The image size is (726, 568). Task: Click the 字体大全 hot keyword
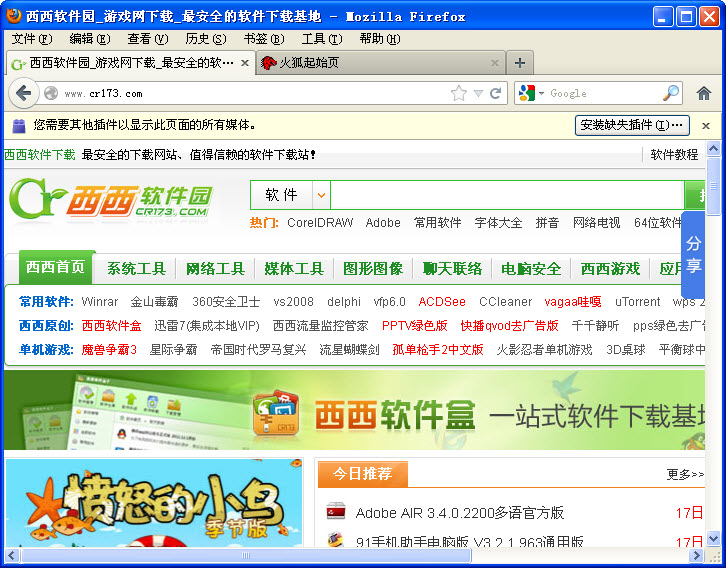(498, 223)
